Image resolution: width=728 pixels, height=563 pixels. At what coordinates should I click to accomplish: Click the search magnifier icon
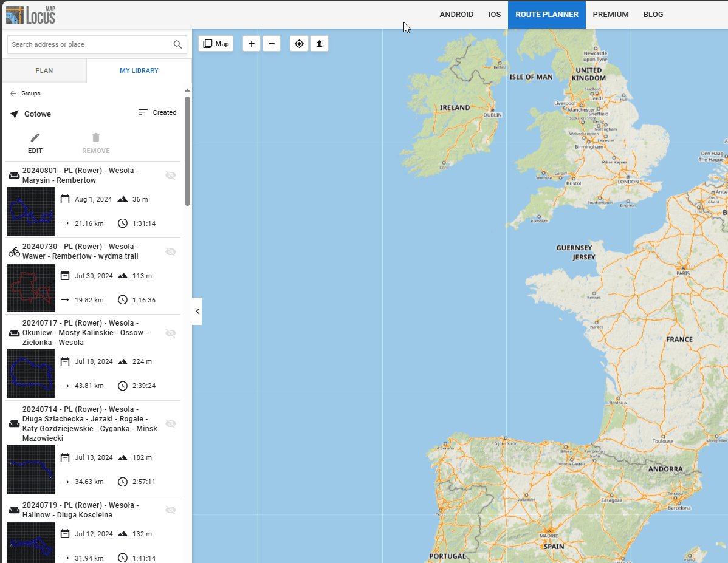tap(177, 44)
